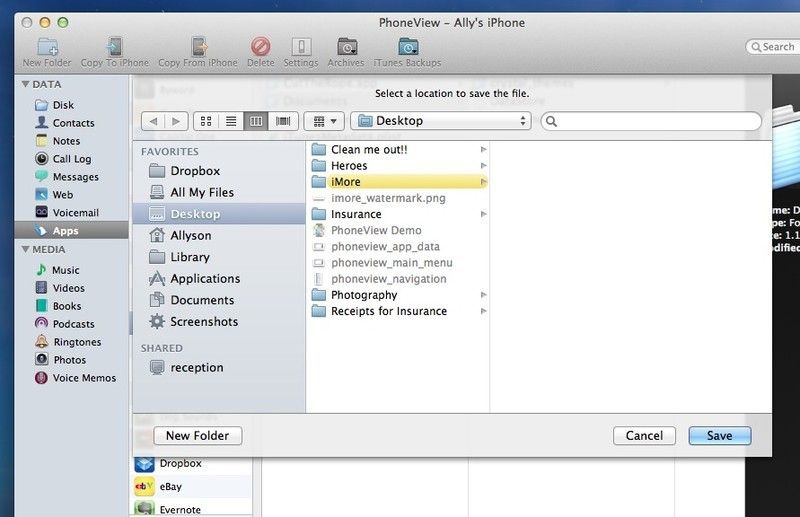Switch to icon view in the save dialog

206,121
